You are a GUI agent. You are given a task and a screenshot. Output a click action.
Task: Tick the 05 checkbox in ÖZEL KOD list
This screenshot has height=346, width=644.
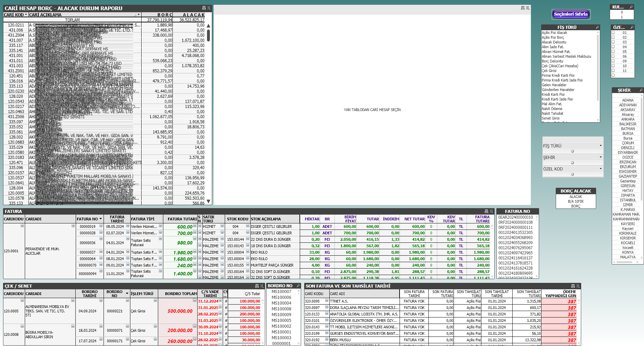pyautogui.click(x=613, y=52)
